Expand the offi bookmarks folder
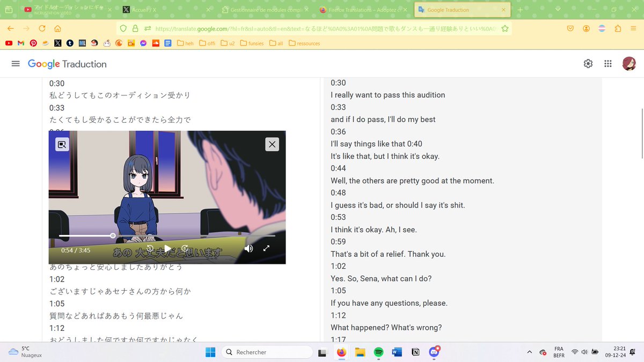Image resolution: width=644 pixels, height=362 pixels. (207, 43)
